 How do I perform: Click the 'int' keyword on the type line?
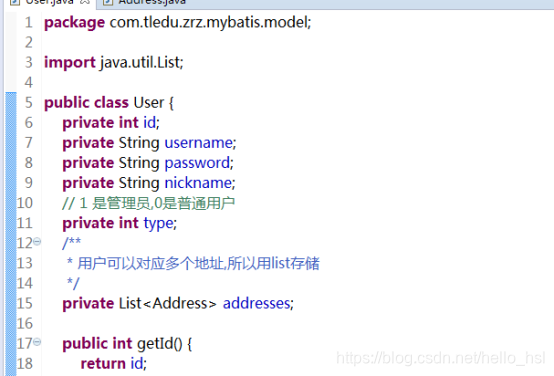pos(129,223)
